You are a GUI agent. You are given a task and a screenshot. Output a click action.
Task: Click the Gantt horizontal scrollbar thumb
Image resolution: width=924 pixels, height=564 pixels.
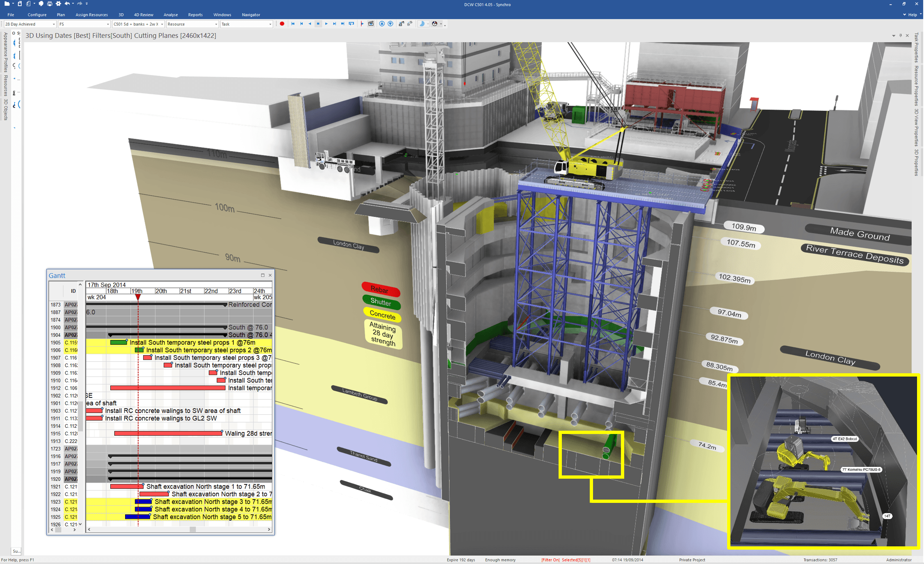click(x=192, y=529)
